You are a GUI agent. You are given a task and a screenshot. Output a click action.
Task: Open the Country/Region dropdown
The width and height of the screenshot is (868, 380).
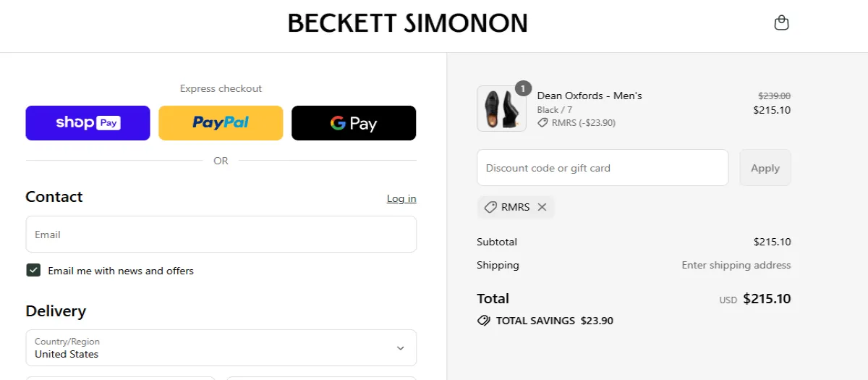click(x=221, y=348)
